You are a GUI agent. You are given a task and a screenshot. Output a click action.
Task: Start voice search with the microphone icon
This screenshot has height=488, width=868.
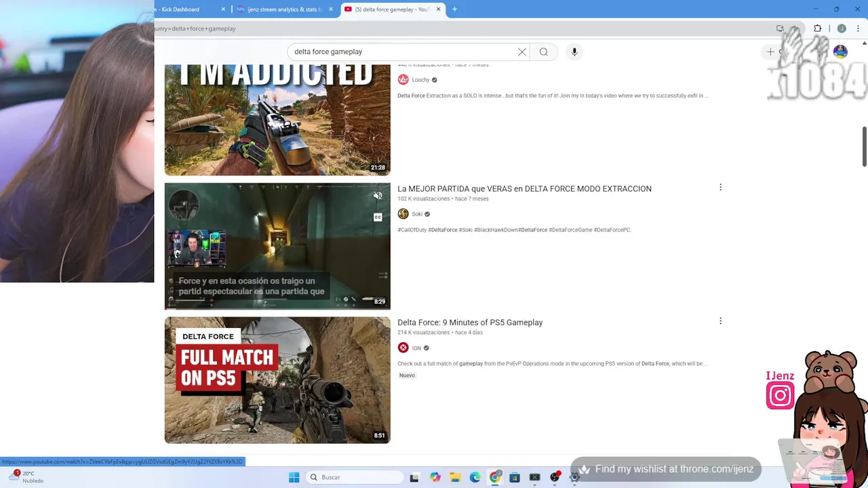(574, 52)
